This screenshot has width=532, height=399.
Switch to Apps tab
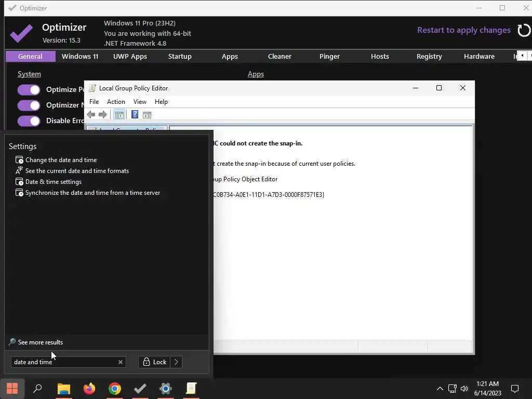click(230, 56)
